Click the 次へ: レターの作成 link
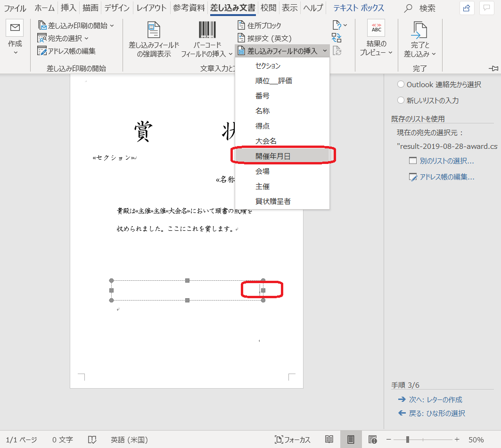The width and height of the screenshot is (501, 448). (x=435, y=399)
